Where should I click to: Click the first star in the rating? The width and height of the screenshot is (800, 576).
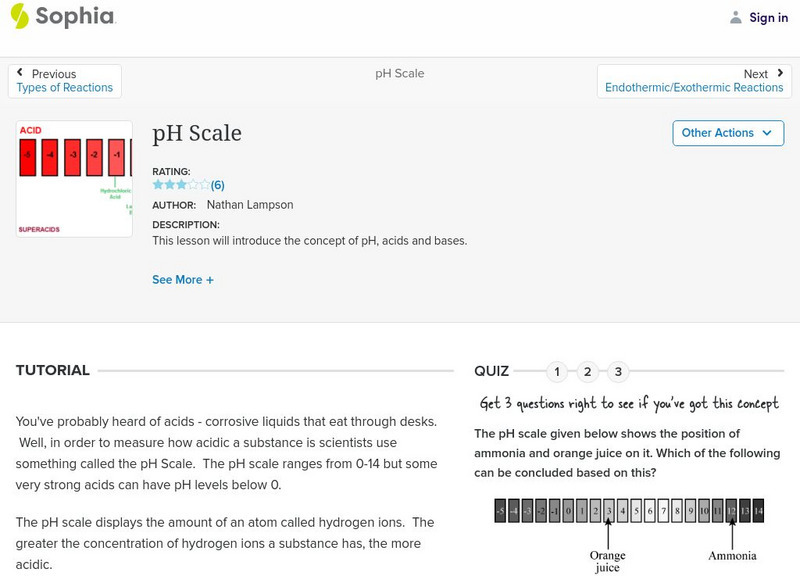click(x=156, y=184)
